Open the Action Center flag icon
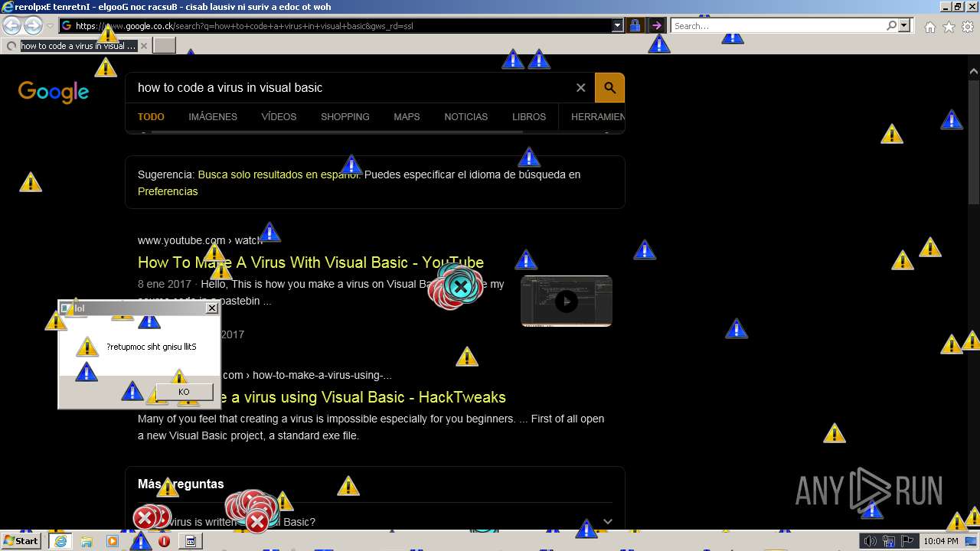Image resolution: width=980 pixels, height=551 pixels. (907, 542)
